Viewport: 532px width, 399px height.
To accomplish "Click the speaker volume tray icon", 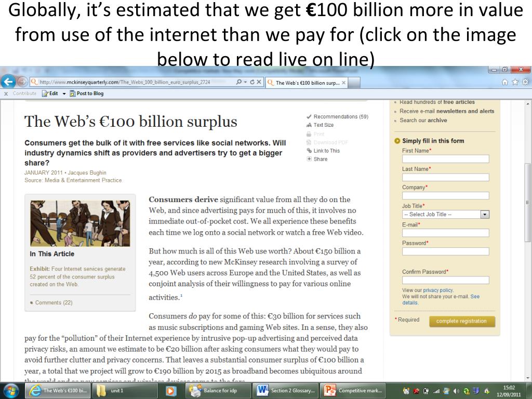I will (456, 391).
